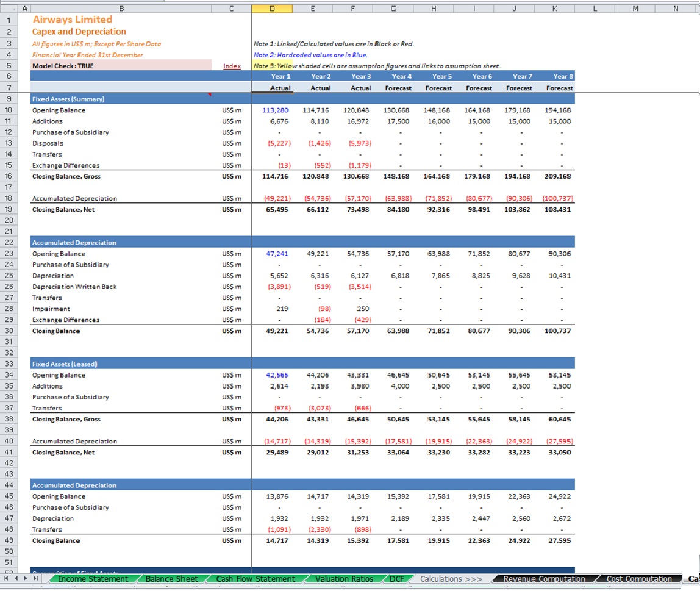Open the Cash Flow Statement tab

click(255, 579)
